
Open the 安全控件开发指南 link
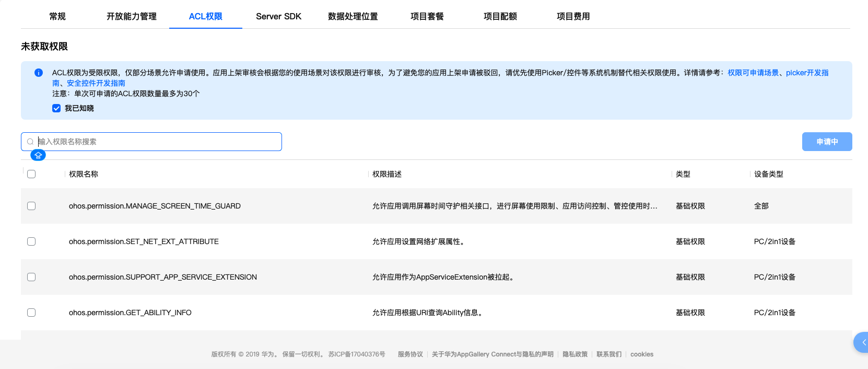tap(96, 83)
